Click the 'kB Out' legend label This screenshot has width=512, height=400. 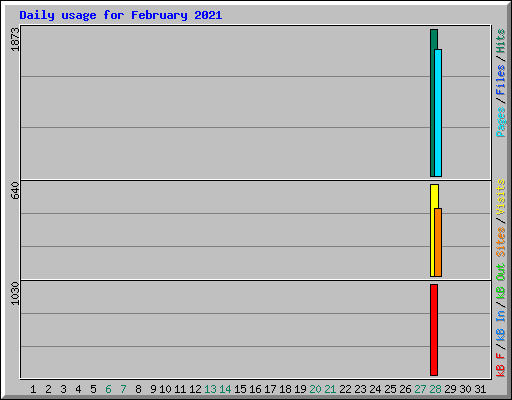[x=500, y=282]
